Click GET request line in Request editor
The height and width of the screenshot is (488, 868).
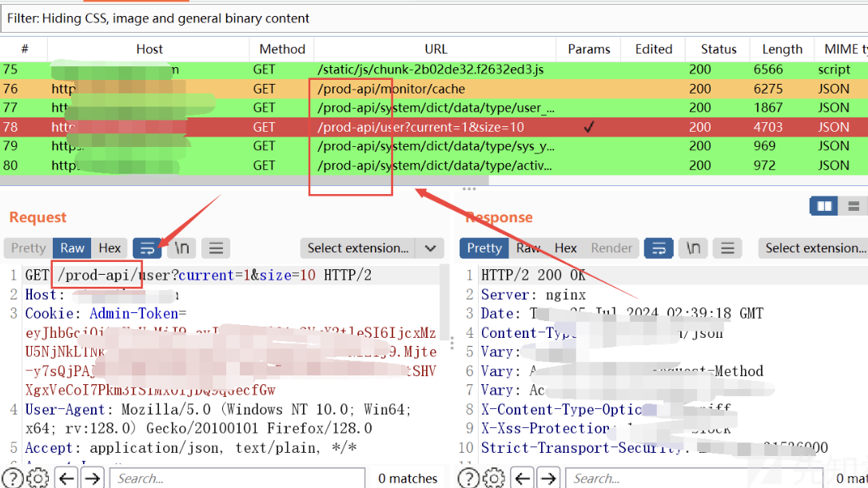tap(198, 276)
